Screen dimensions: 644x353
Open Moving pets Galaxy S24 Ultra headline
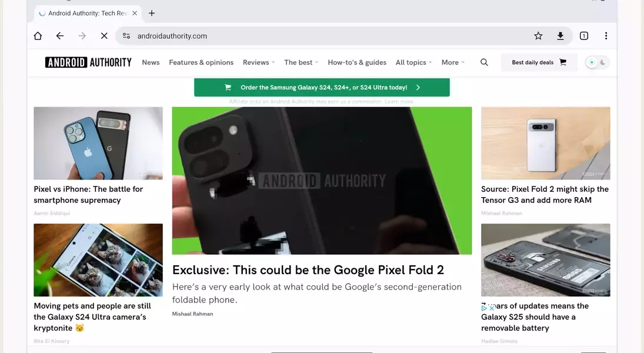(x=92, y=317)
